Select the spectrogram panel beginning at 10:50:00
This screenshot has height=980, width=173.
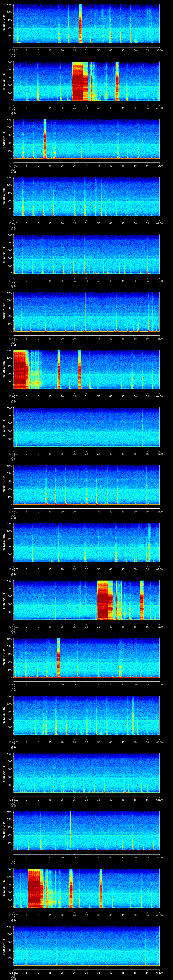86,773
